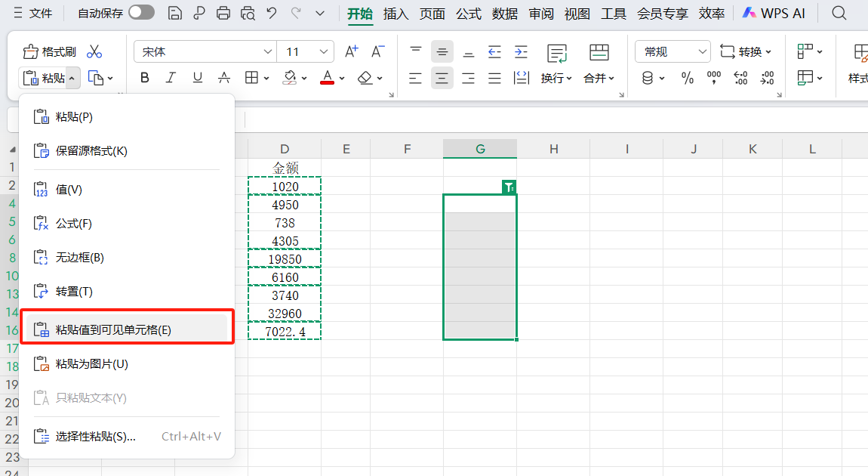
Task: Click the Increase Font Size icon
Action: (351, 51)
